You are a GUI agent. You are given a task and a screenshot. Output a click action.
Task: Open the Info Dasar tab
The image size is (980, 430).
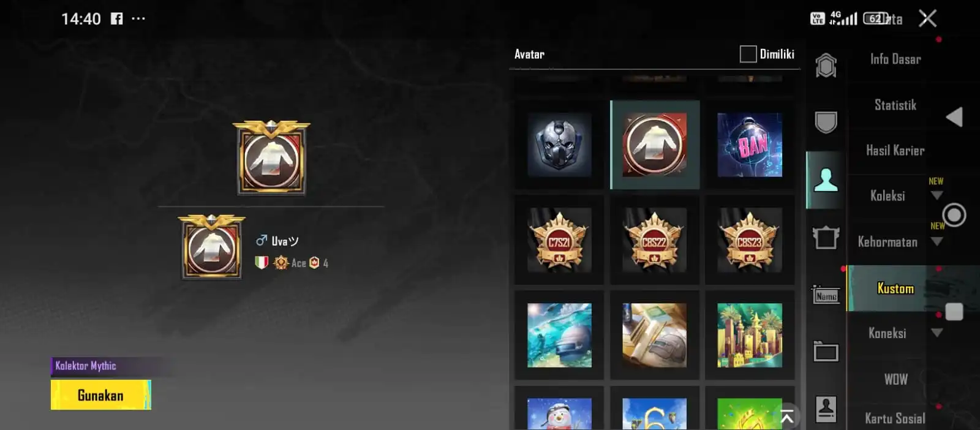(x=895, y=59)
